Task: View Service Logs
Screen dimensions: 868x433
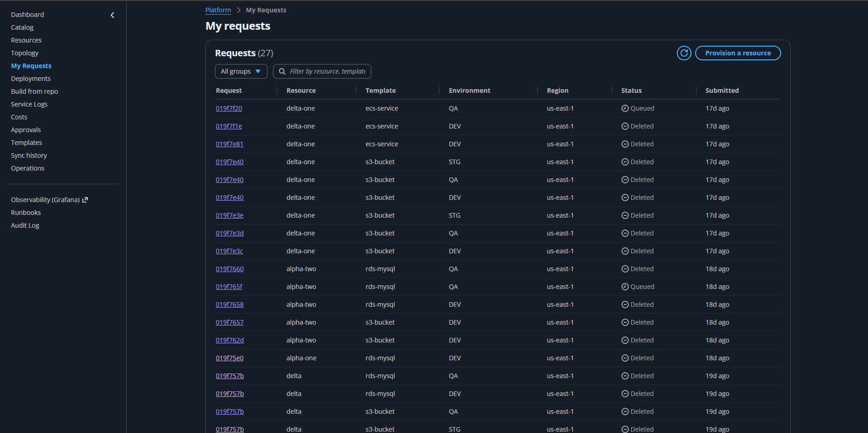Action: pos(29,104)
